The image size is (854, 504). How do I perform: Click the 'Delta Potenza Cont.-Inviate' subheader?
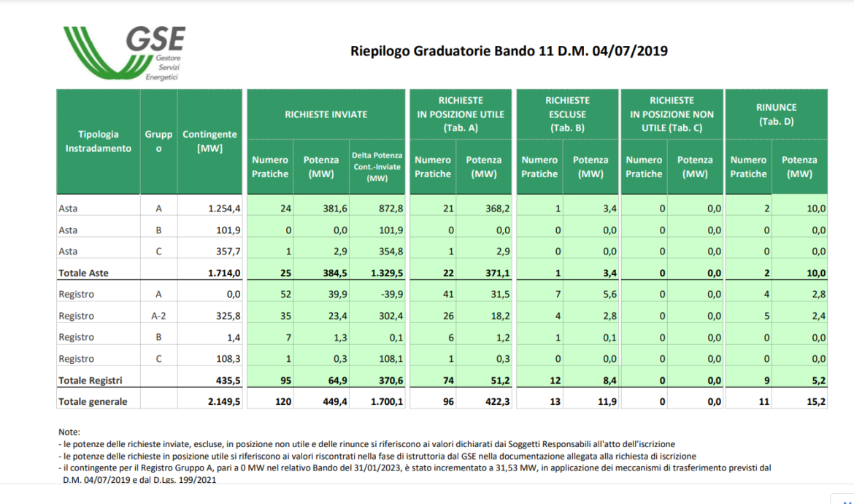[377, 167]
